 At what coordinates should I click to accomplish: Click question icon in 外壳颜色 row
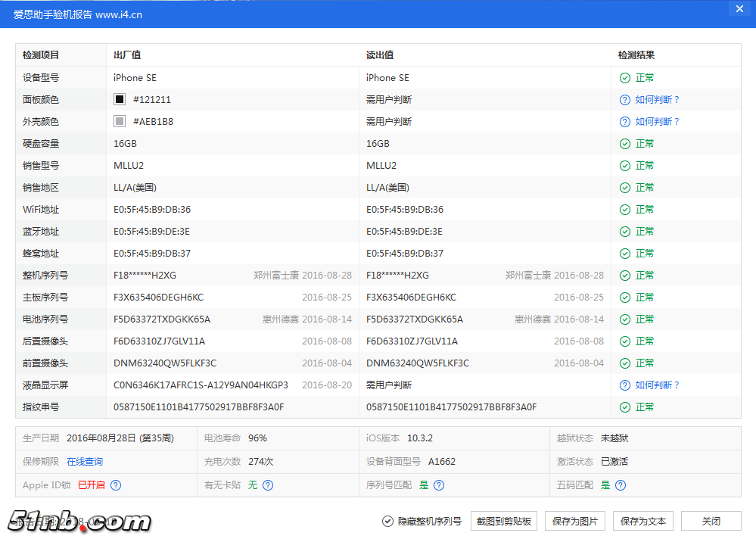tap(625, 122)
